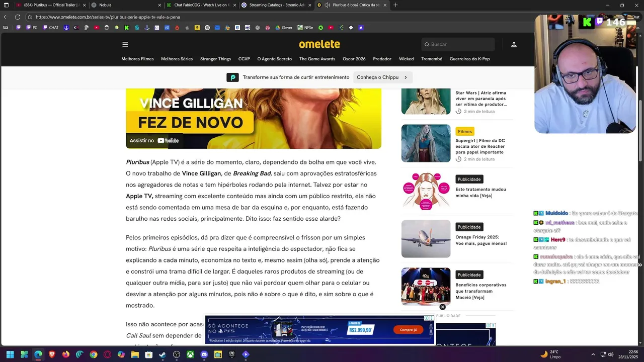The height and width of the screenshot is (362, 644).
Task: Open Benefícios corporativos Maceió ad link
Action: click(x=480, y=291)
